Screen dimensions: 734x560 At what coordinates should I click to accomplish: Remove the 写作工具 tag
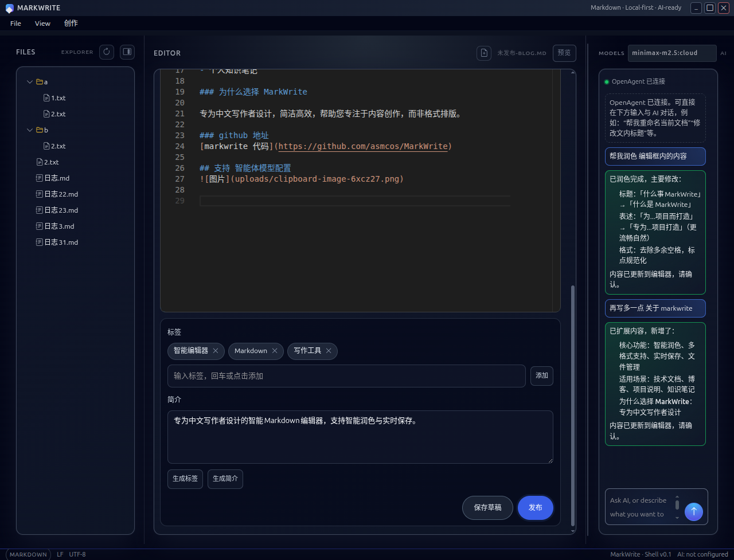click(329, 351)
